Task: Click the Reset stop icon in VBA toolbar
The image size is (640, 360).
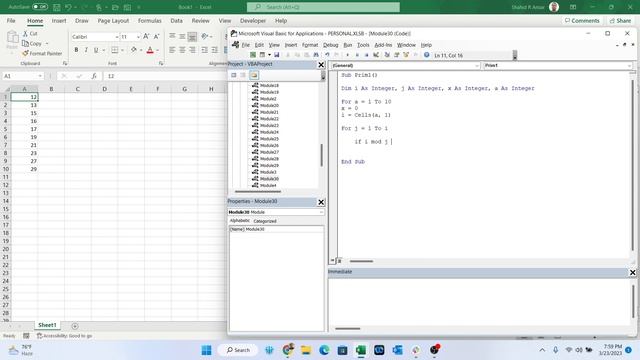Action: (x=367, y=55)
